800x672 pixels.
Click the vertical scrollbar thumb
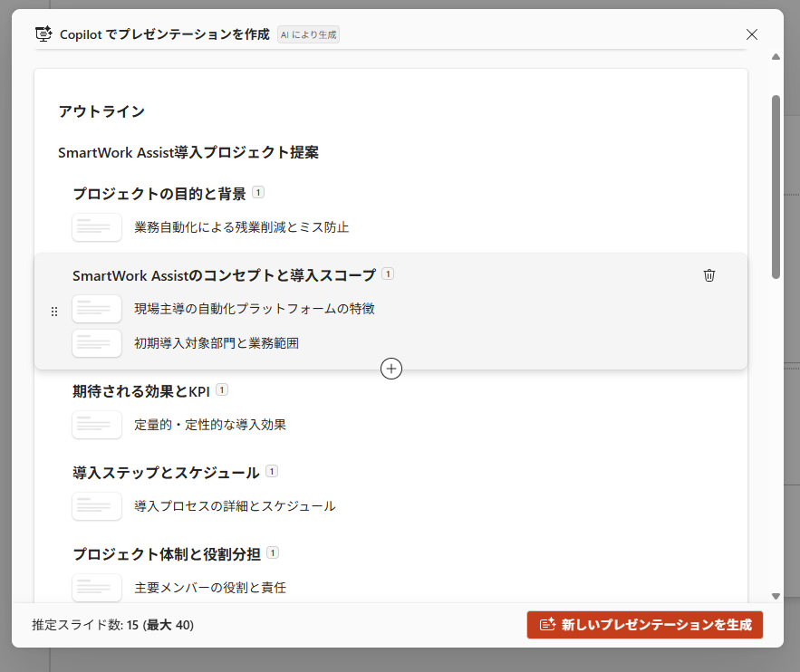[776, 187]
